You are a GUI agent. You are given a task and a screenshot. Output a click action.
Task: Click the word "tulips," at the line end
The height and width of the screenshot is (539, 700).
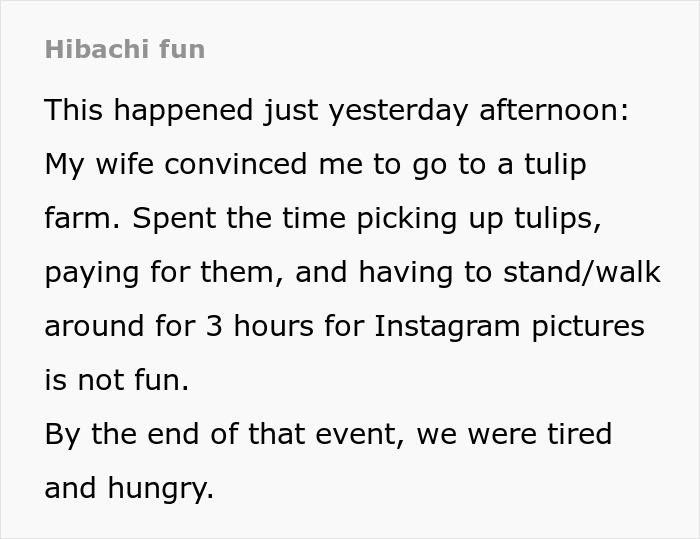tap(555, 219)
